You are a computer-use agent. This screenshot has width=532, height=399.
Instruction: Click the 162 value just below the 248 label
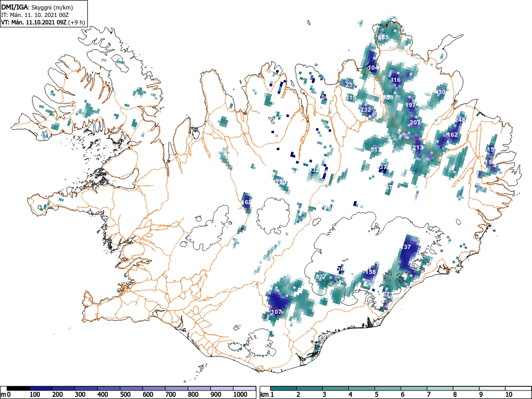coord(453,135)
